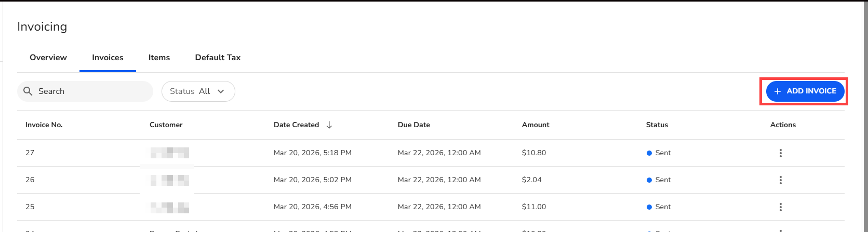Click the Status dropdown chevron
The image size is (868, 232).
coord(221,91)
